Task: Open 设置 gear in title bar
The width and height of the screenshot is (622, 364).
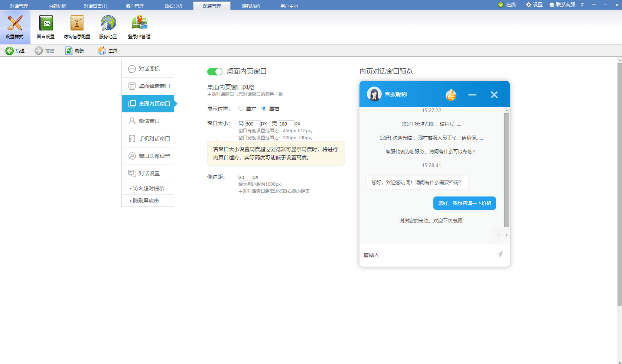Action: (534, 4)
